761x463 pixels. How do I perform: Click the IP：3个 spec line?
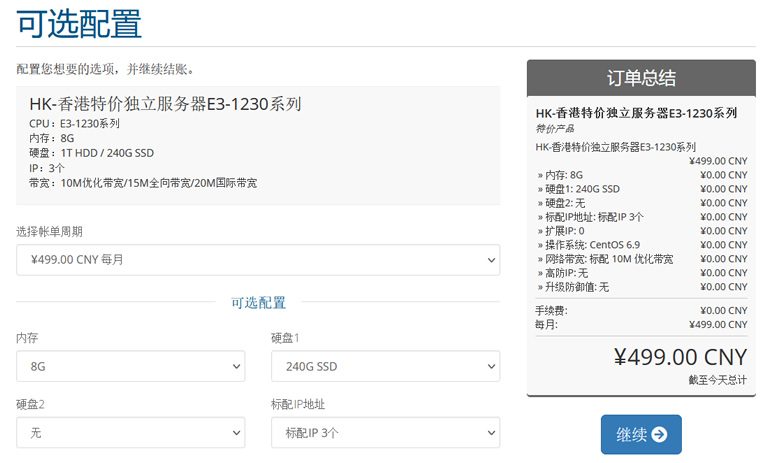pyautogui.click(x=47, y=168)
